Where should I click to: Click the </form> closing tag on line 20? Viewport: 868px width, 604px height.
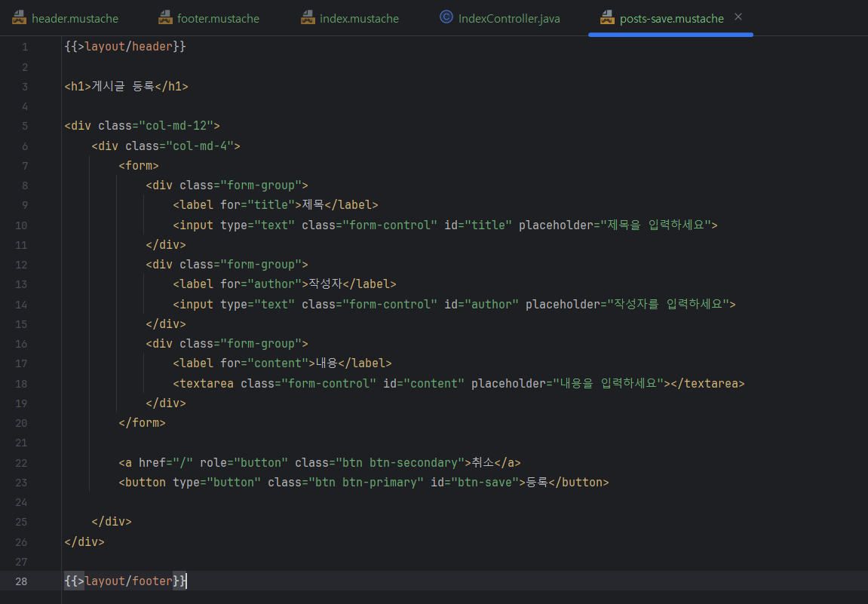[x=143, y=423]
